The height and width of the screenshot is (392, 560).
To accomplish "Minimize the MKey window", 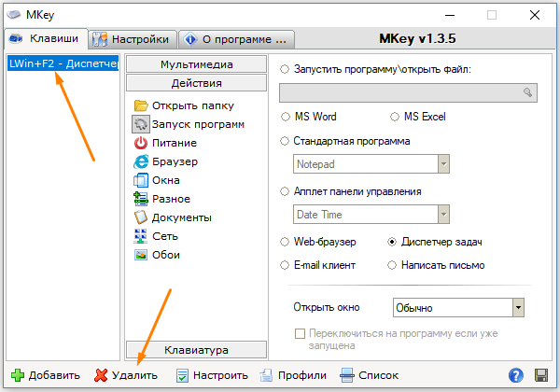I will 450,15.
